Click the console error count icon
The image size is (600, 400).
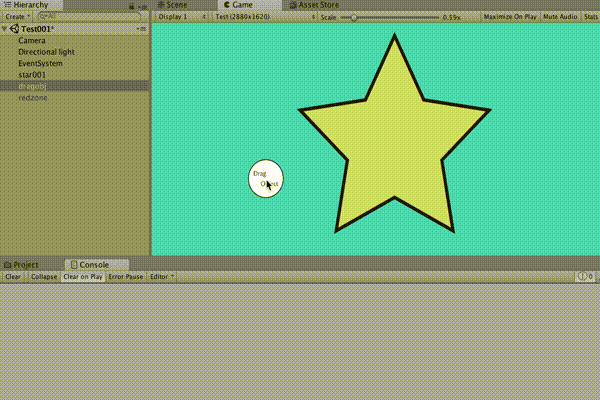(585, 276)
